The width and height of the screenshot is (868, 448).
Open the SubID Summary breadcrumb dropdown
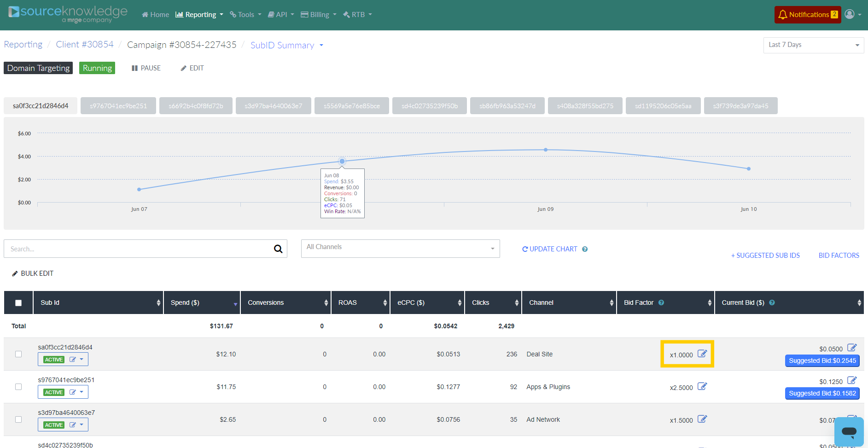[x=286, y=45]
